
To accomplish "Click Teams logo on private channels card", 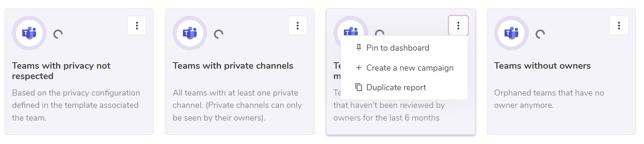I will [x=190, y=33].
